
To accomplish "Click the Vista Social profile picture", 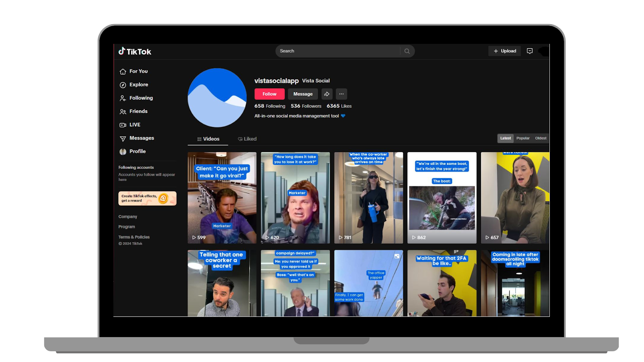I will [217, 98].
